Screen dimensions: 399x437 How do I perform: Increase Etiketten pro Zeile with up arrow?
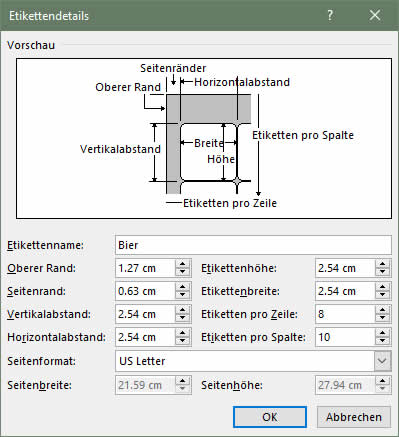pyautogui.click(x=382, y=310)
